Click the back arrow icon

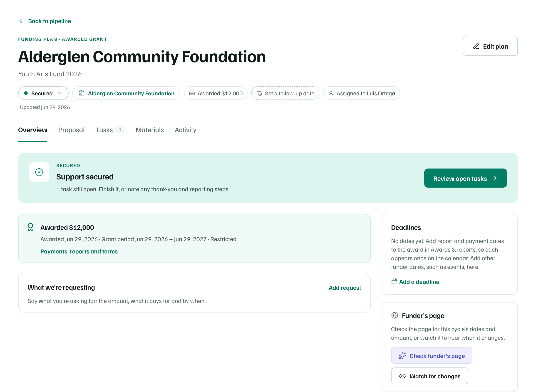tap(22, 21)
